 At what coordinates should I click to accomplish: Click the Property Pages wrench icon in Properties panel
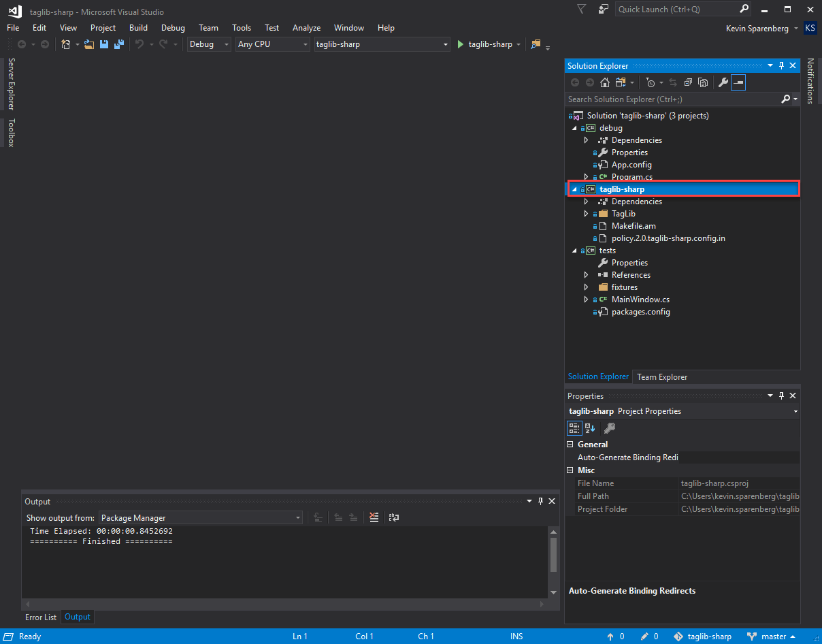(610, 428)
